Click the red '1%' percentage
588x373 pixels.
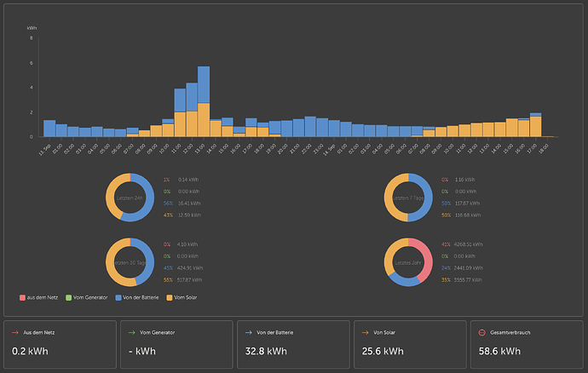[x=166, y=180]
